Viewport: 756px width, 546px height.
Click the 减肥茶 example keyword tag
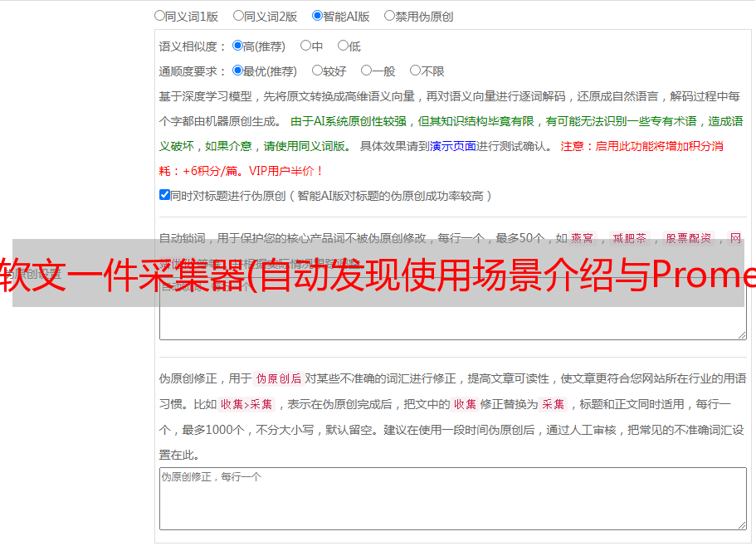coord(630,238)
